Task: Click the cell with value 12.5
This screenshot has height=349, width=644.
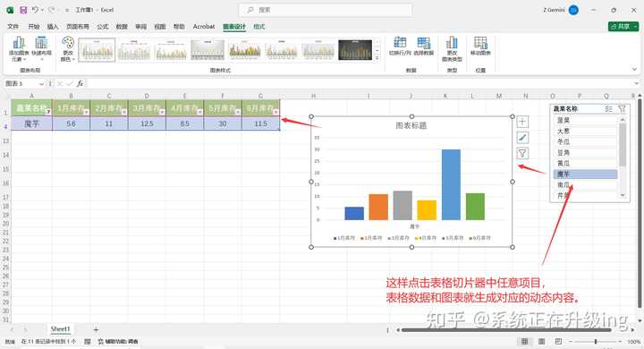Action: point(147,123)
